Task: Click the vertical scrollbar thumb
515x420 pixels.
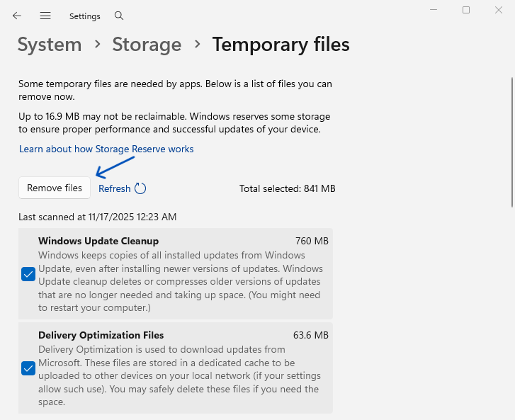Action: 511,142
